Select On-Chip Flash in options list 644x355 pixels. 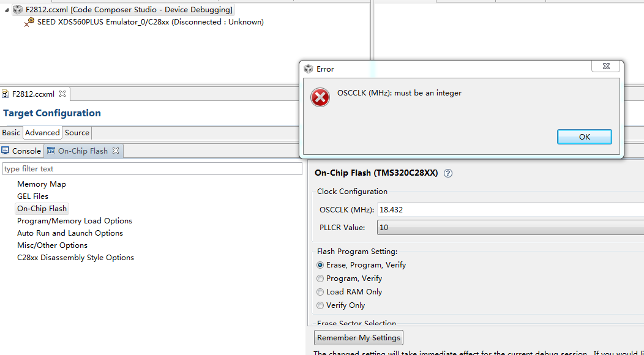42,209
